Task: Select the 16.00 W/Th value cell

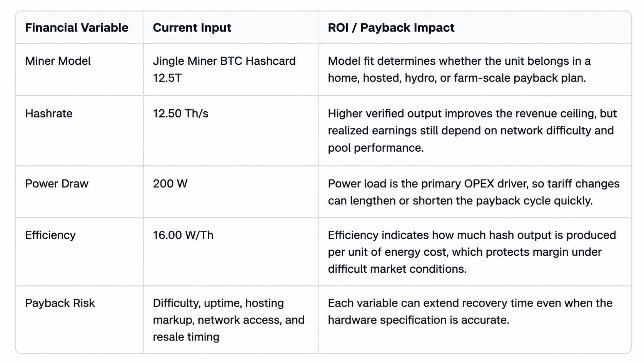Action: (183, 235)
